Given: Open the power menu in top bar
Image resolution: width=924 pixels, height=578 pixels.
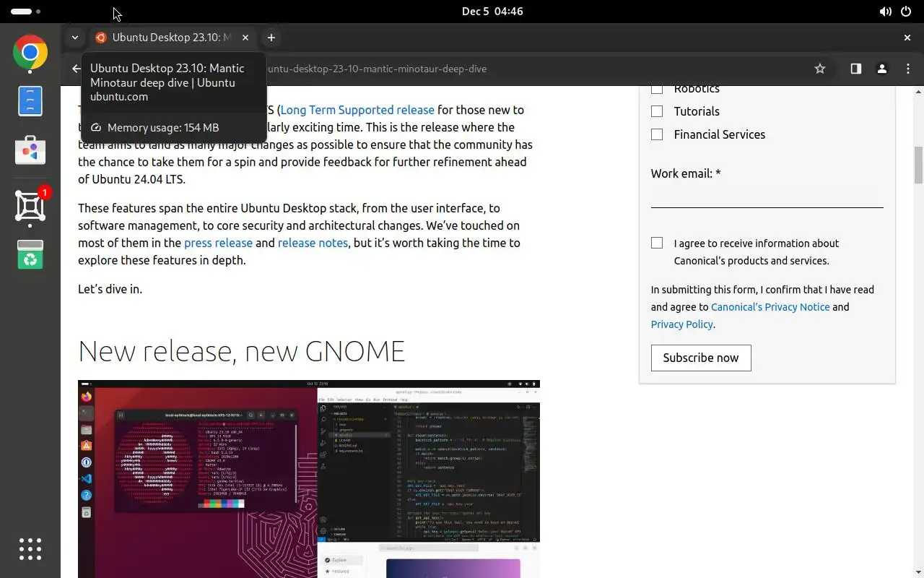Looking at the screenshot, I should coord(906,12).
